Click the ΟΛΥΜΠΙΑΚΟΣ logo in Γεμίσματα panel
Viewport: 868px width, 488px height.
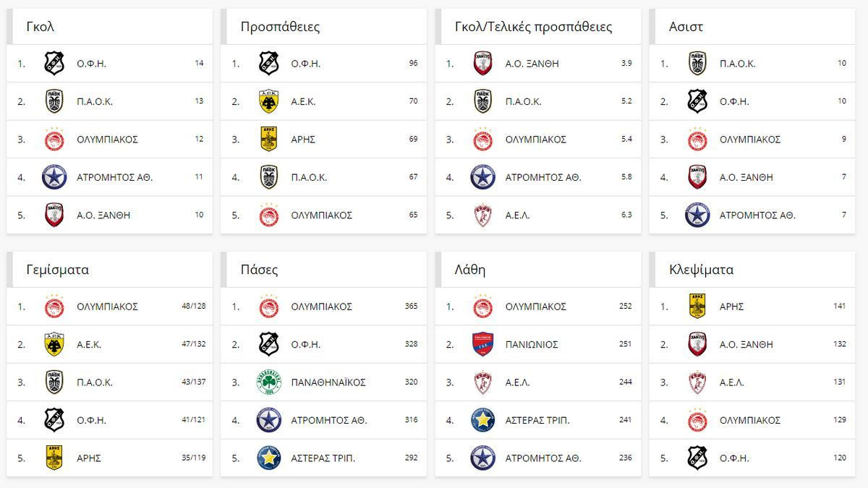[x=54, y=307]
